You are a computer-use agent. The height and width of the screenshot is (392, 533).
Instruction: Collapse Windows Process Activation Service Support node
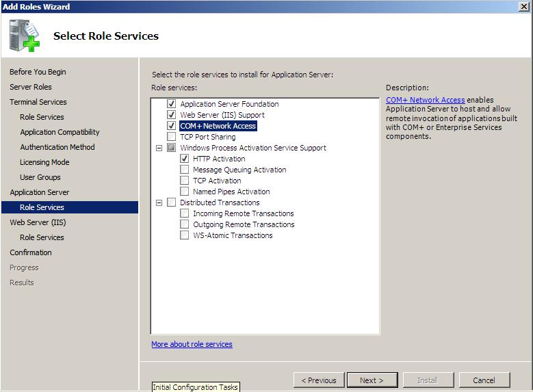click(159, 148)
